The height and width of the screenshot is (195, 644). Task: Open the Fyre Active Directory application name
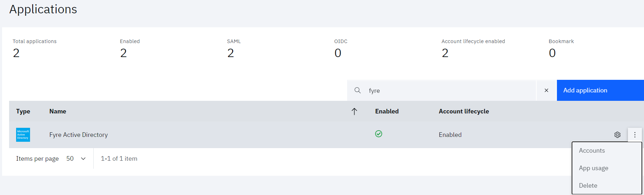click(x=78, y=135)
